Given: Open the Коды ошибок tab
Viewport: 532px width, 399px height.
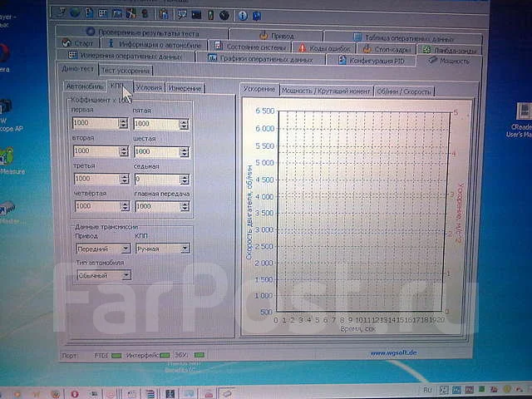Looking at the screenshot, I should coord(324,48).
